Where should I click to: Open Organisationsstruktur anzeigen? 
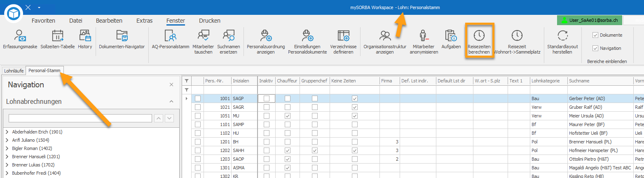385,42
